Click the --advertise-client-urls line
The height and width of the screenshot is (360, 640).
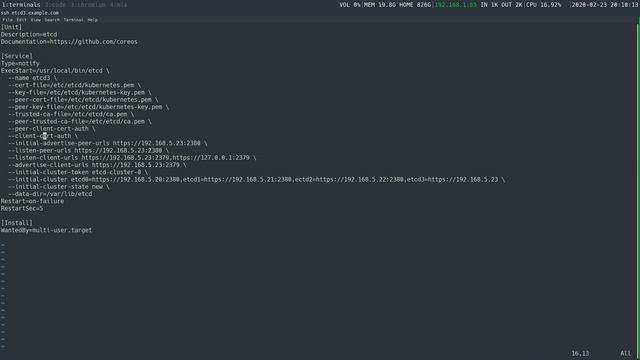coord(97,165)
